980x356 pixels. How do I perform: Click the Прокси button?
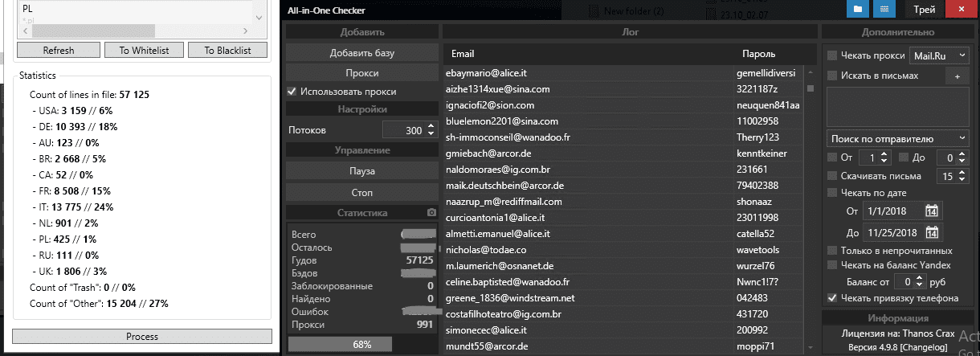[x=361, y=72]
